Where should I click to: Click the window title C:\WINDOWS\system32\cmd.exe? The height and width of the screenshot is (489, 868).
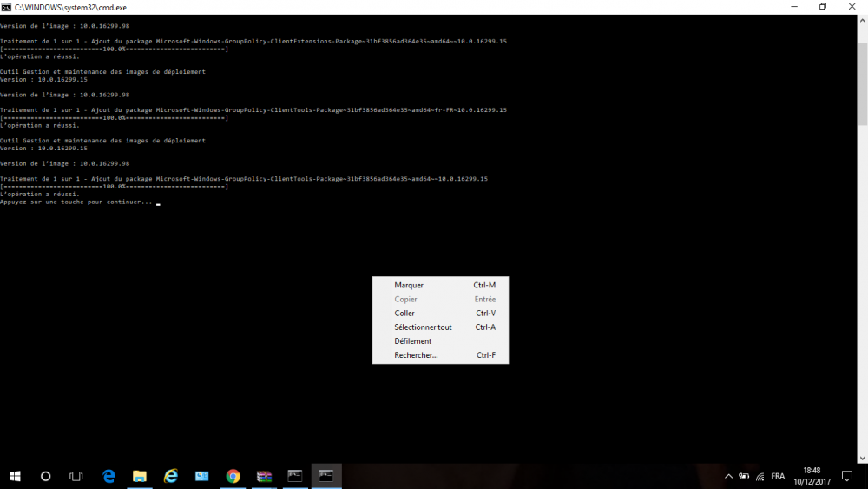71,7
